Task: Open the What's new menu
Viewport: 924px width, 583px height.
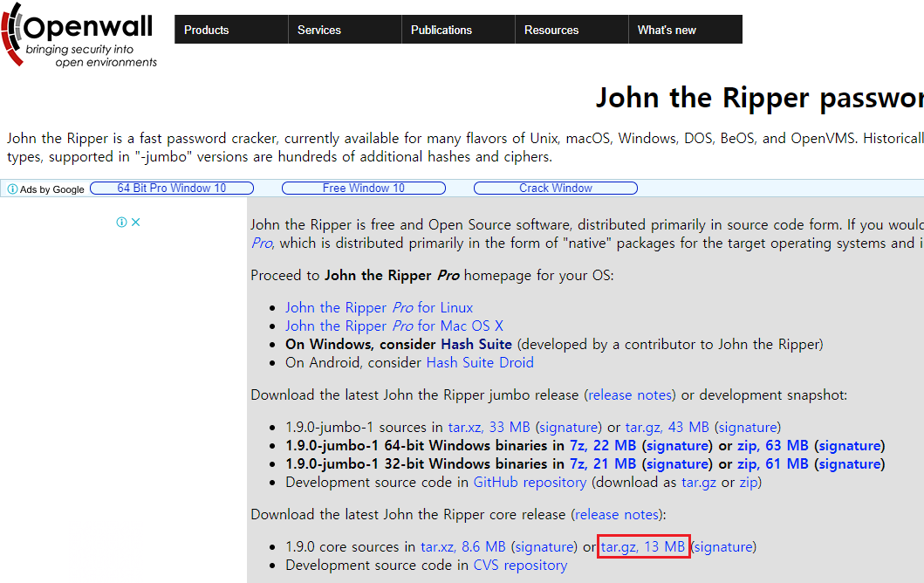Action: (685, 30)
